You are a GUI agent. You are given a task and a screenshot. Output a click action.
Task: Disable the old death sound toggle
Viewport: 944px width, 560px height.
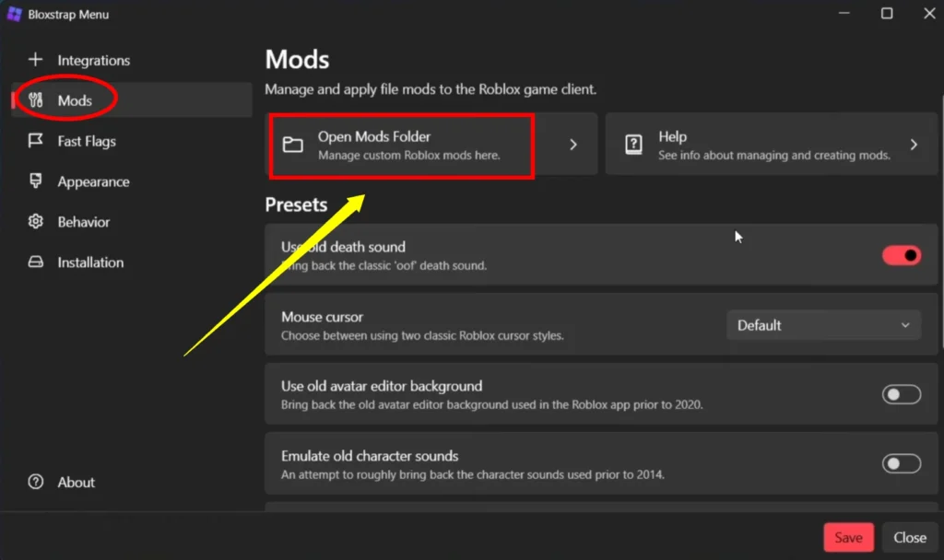click(x=902, y=255)
